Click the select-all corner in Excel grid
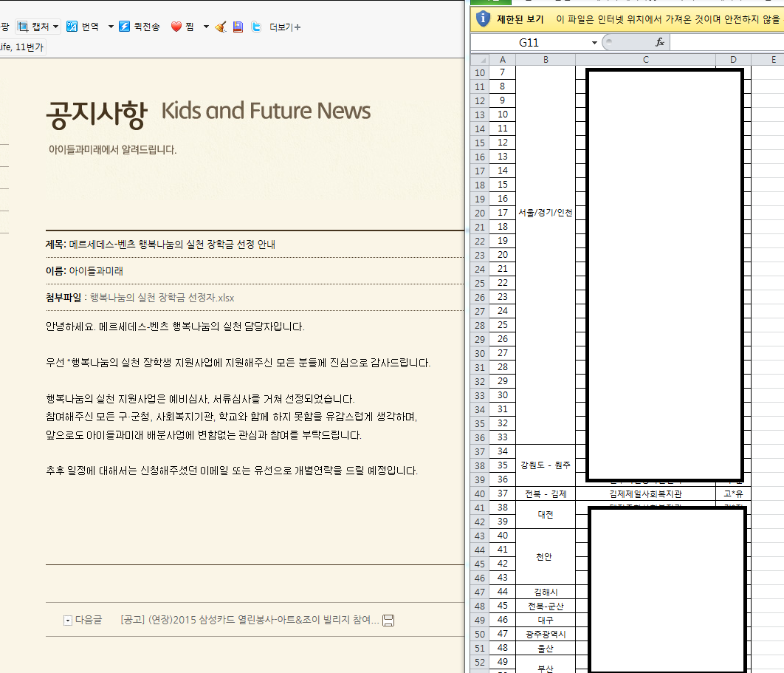This screenshot has height=673, width=784. (480, 60)
